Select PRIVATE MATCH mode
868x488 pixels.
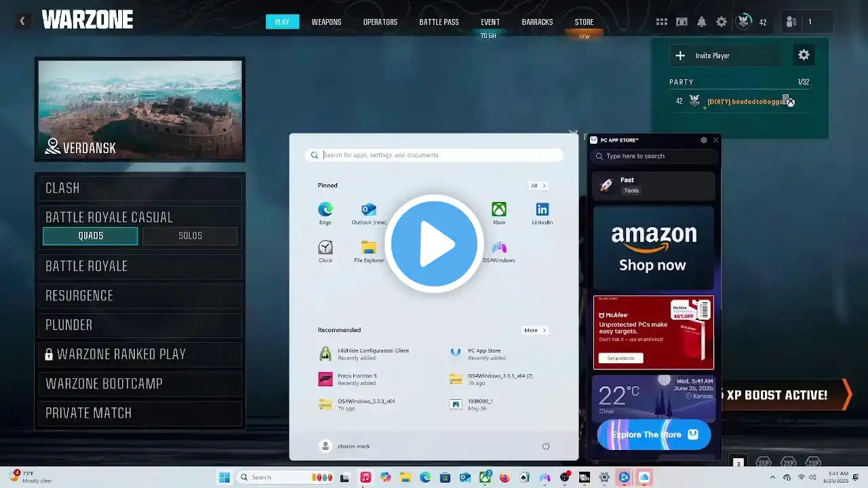coord(140,413)
